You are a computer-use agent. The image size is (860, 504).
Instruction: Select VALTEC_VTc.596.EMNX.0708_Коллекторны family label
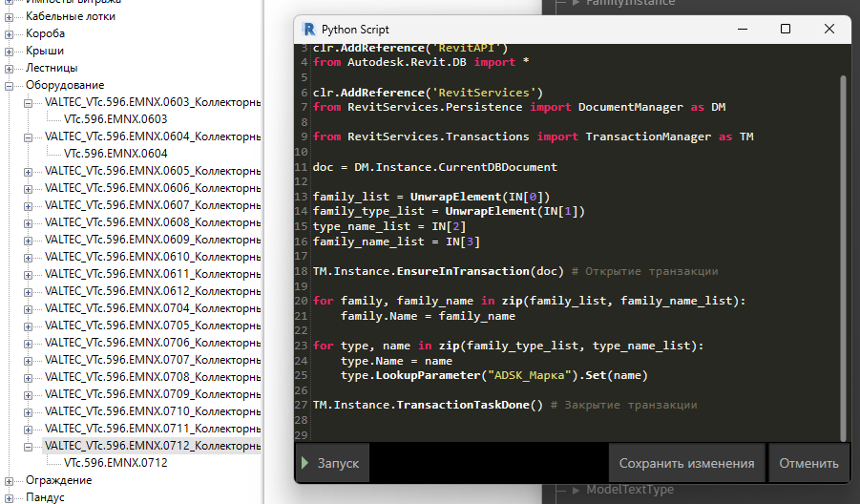153,377
